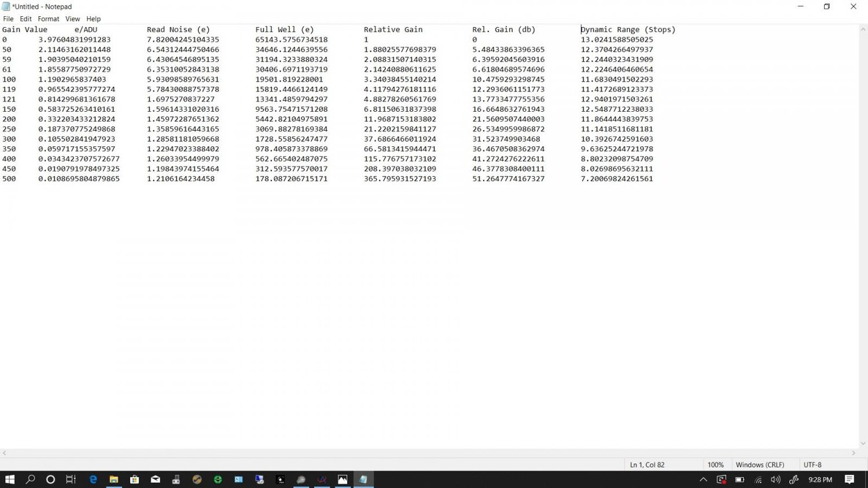
Task: Restore down the Notepad window
Action: pyautogui.click(x=827, y=6)
